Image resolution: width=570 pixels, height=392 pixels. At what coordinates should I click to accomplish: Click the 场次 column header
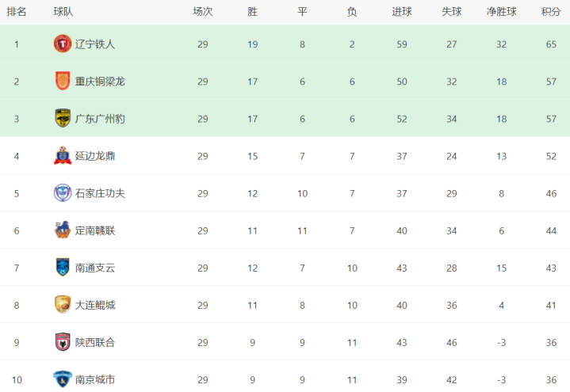(203, 12)
